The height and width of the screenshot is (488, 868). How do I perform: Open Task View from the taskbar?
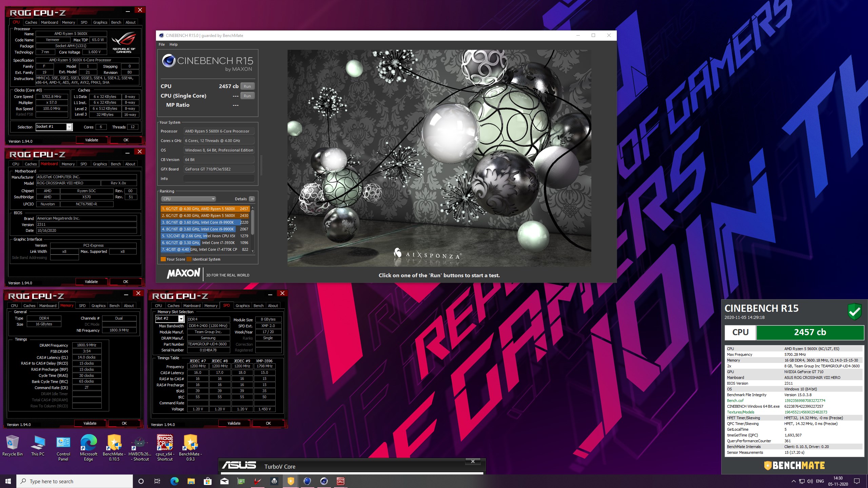[157, 481]
